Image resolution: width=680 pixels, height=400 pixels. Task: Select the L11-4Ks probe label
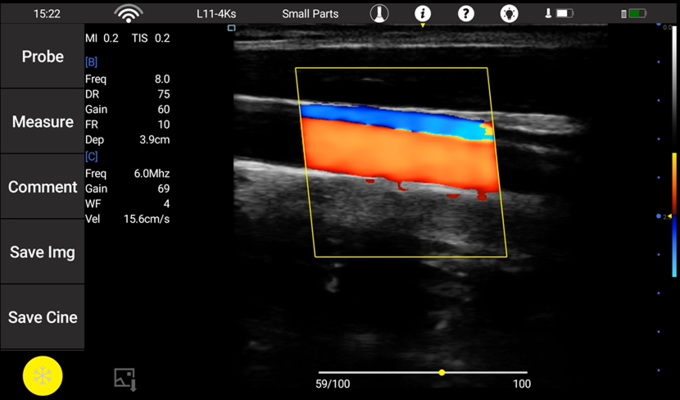218,14
